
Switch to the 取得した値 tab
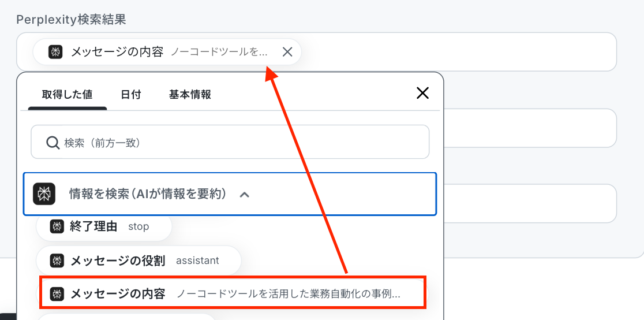[x=67, y=95]
